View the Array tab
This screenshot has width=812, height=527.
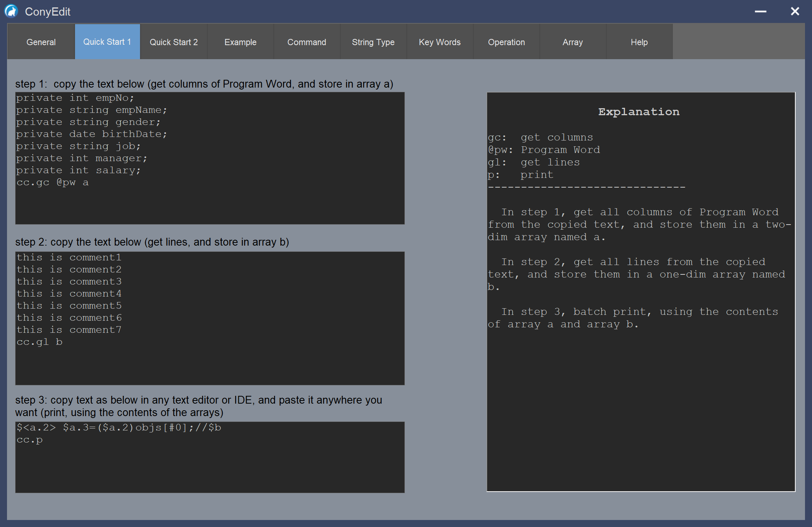(572, 42)
